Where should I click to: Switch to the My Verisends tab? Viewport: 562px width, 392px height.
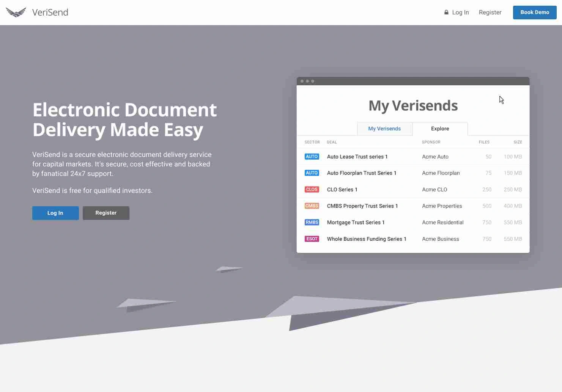[x=384, y=129]
